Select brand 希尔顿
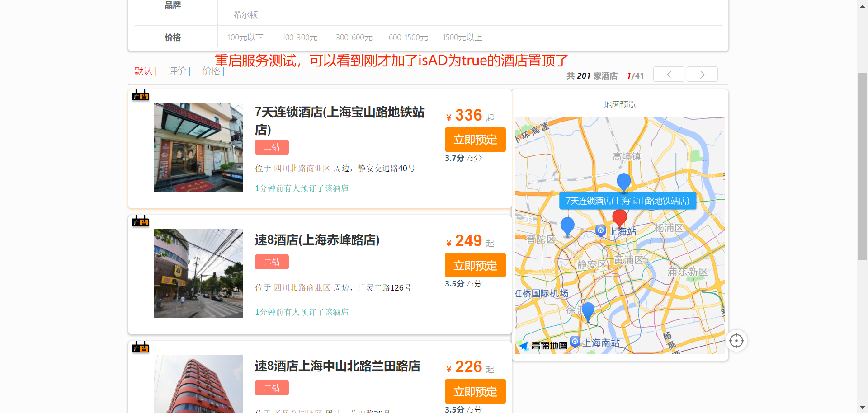 245,15
